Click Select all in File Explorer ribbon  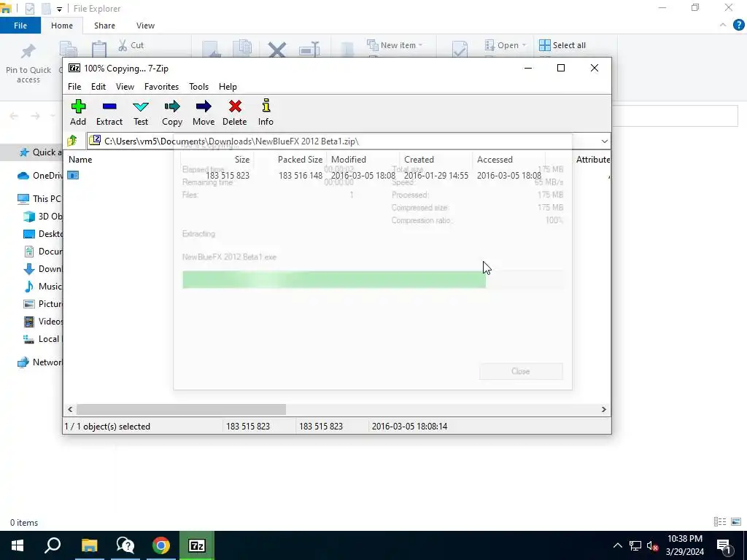pos(562,45)
